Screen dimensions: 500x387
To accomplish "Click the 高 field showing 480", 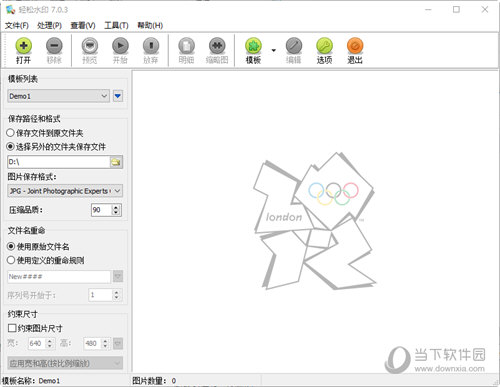I will [92, 343].
